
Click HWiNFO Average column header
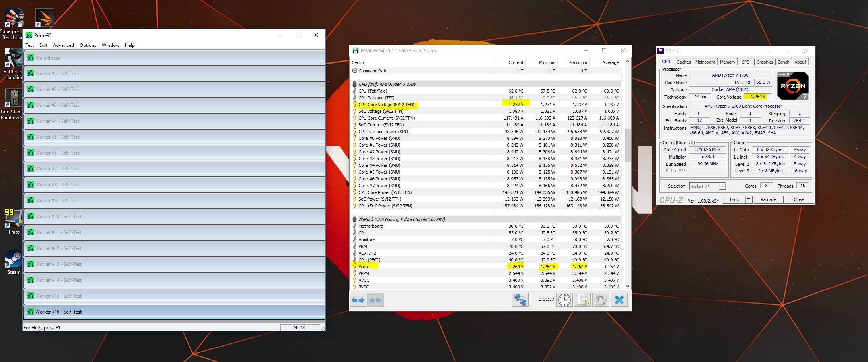point(605,62)
